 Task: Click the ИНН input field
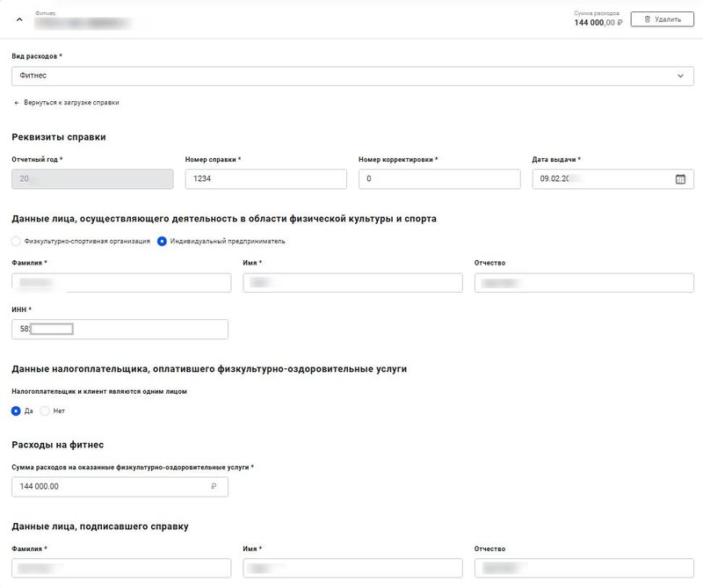pos(120,329)
